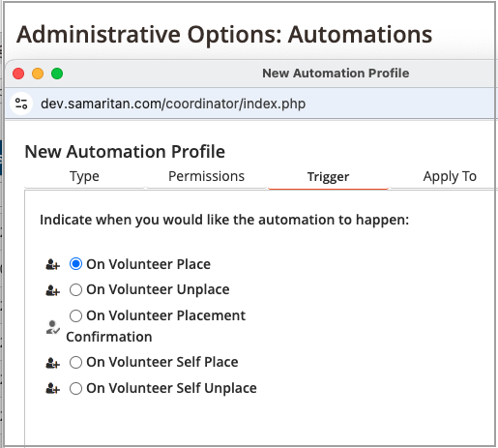Click the New Automation Profile title bar
498x448 pixels.
[x=336, y=74]
